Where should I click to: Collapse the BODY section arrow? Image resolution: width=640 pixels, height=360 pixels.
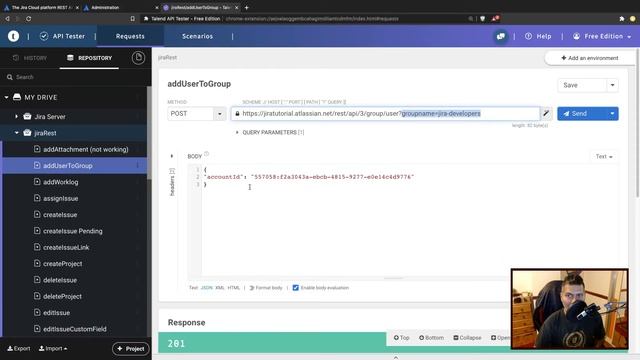pos(172,156)
